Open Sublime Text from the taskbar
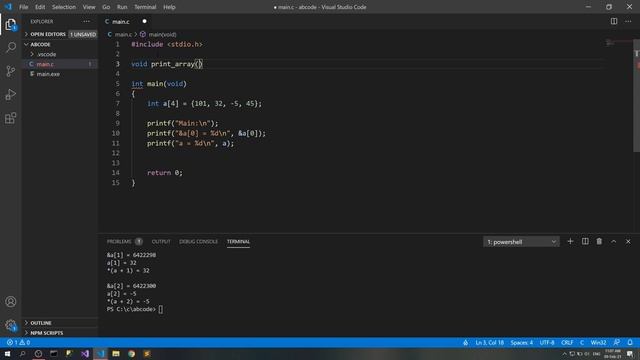This screenshot has width=640, height=360. [x=147, y=353]
